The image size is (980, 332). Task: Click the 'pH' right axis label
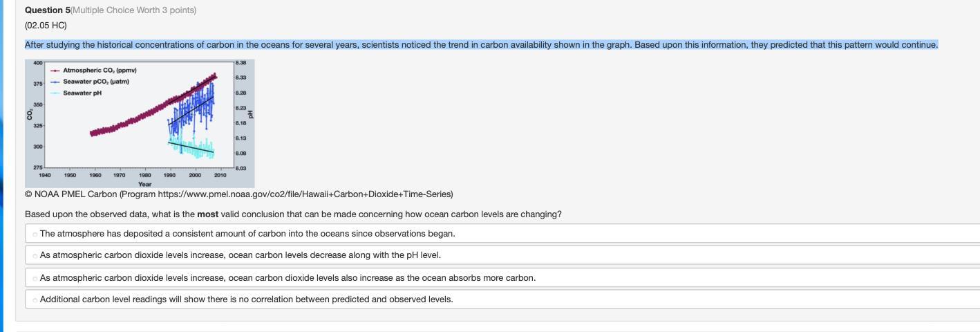(250, 114)
